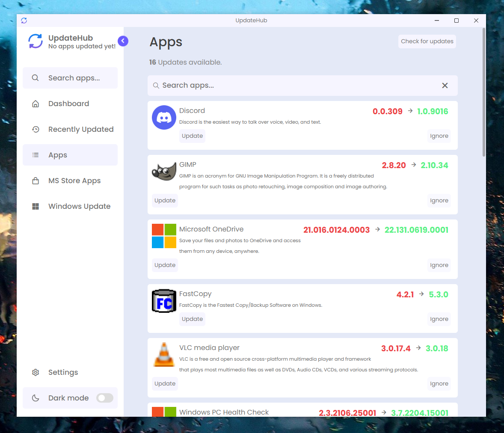The height and width of the screenshot is (433, 504).
Task: Update the FastCopy app
Action: [x=192, y=319]
